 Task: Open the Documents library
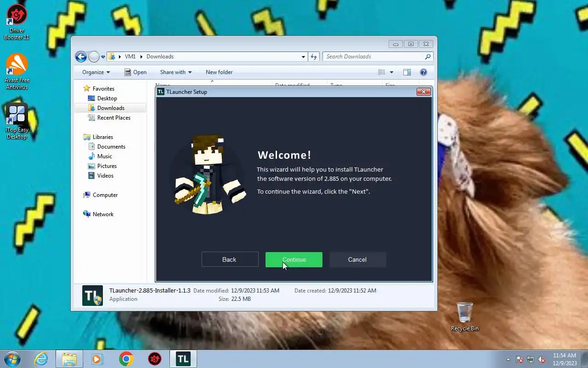pos(111,147)
